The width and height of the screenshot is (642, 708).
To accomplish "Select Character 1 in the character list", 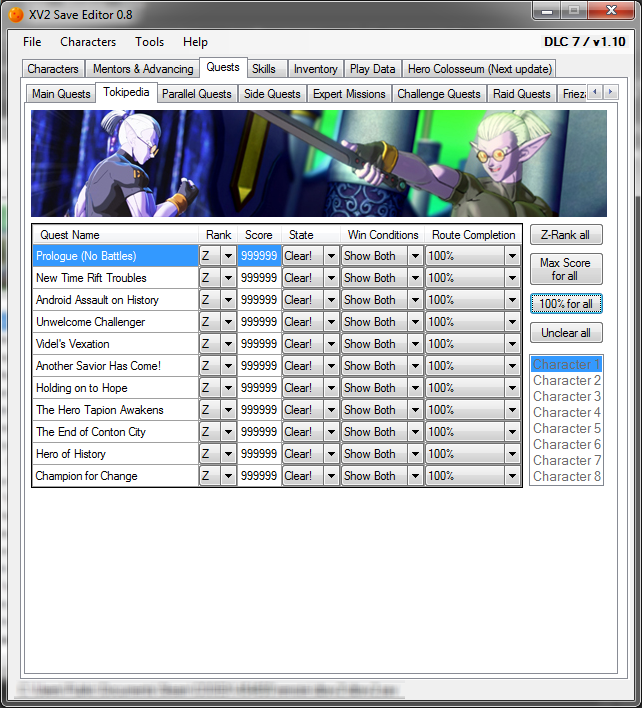I will [567, 364].
